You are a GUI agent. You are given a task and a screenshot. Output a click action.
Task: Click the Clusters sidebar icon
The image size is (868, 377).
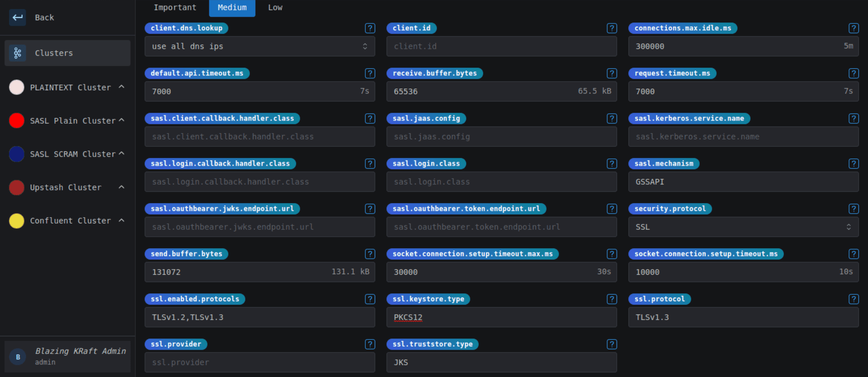[x=18, y=53]
